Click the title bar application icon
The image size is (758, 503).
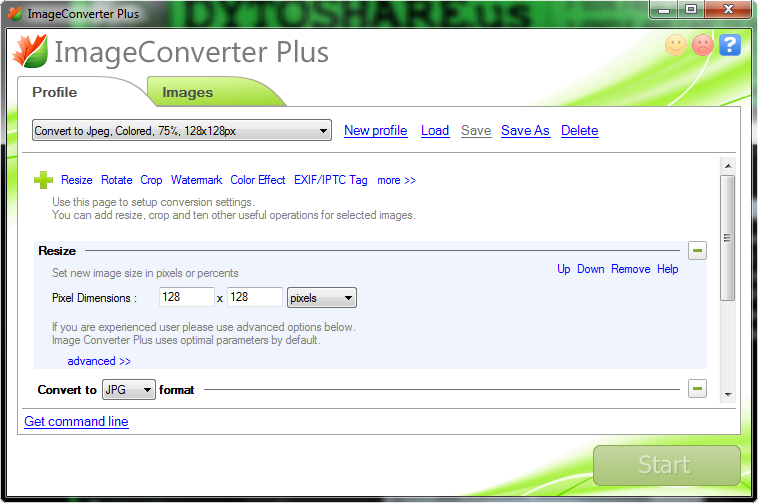click(15, 14)
